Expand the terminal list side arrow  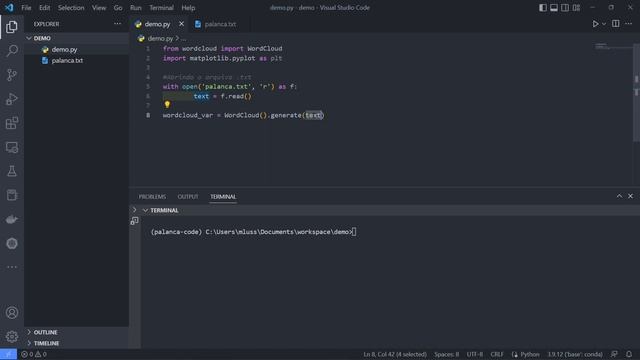[134, 210]
